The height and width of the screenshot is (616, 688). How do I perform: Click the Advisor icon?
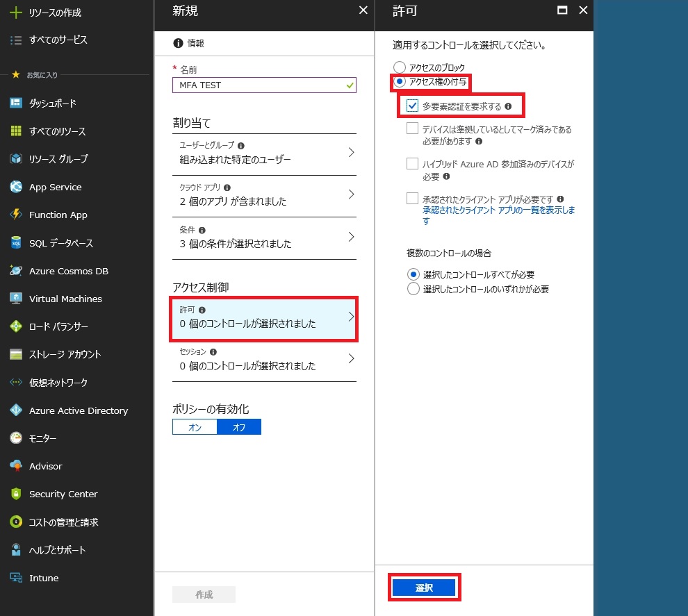16,465
